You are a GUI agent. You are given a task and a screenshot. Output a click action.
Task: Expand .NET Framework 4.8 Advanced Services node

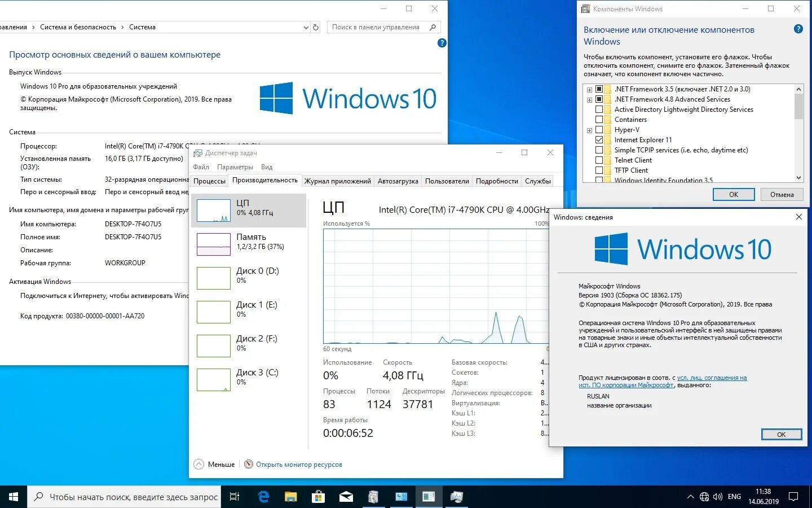[x=589, y=100]
